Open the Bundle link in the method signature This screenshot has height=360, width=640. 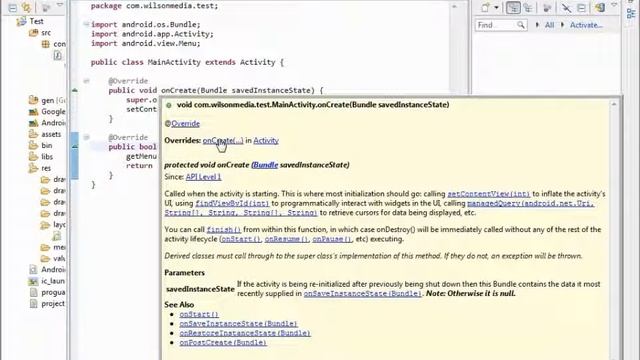265,165
